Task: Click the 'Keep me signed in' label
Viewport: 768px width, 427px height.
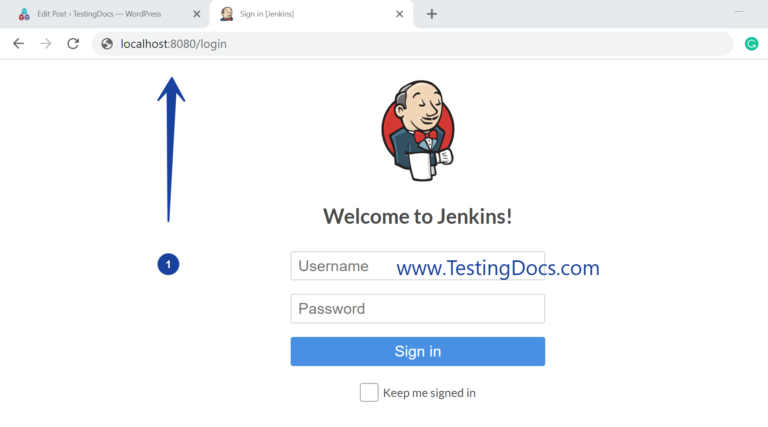Action: [x=429, y=393]
